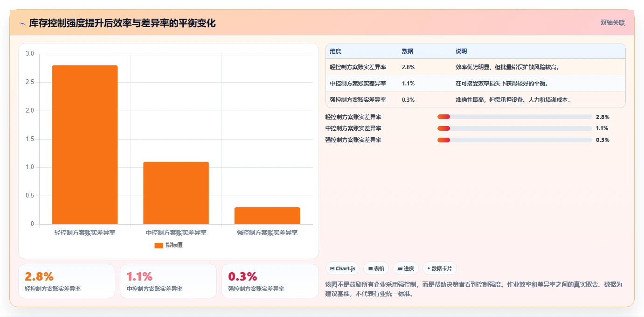
Task: Click x-axis label 强控制方案账实差异率
Action: [x=267, y=232]
